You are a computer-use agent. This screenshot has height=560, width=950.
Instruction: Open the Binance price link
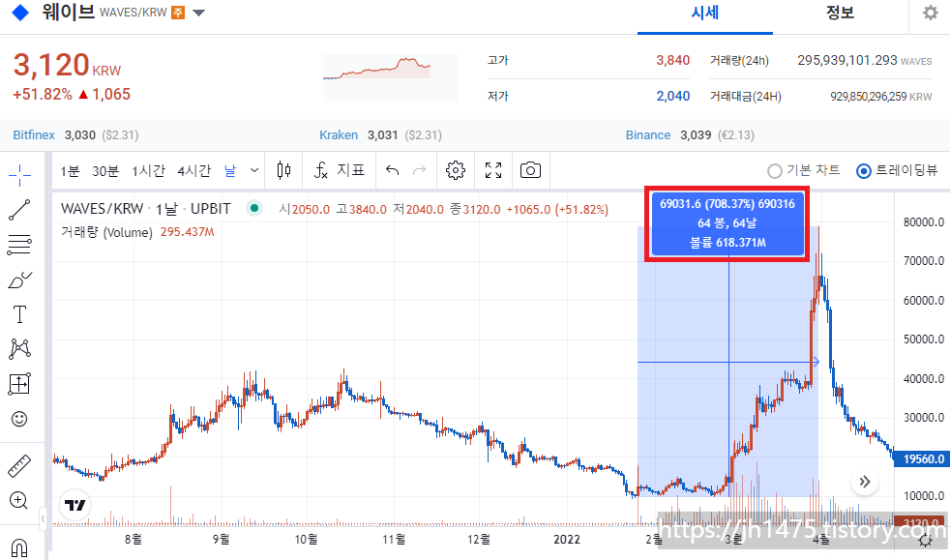(x=647, y=135)
